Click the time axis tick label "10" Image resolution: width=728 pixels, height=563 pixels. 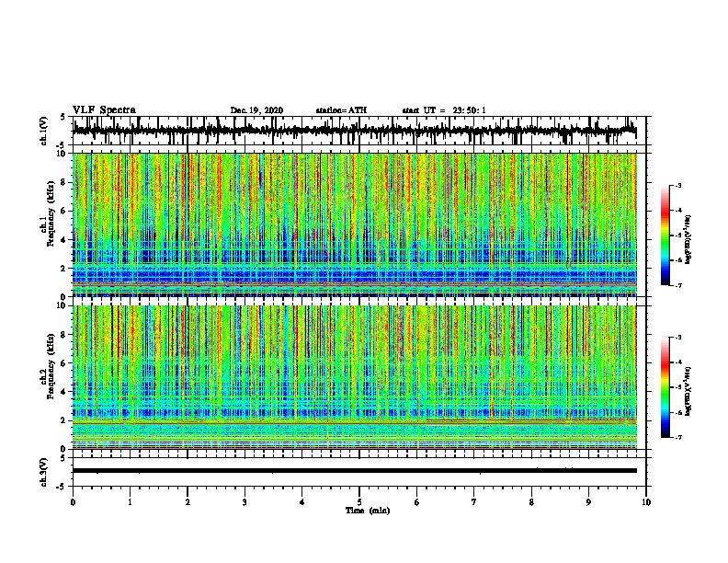[x=646, y=502]
